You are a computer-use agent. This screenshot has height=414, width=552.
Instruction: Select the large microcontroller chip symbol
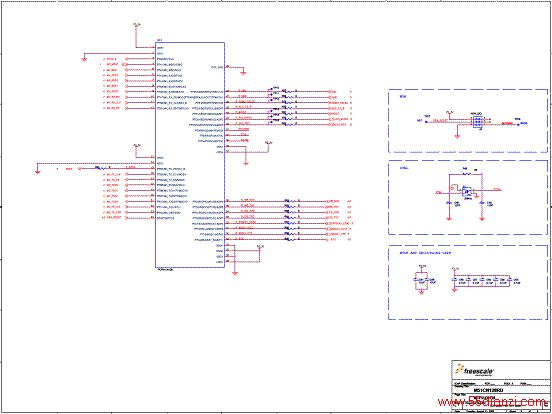pyautogui.click(x=190, y=155)
